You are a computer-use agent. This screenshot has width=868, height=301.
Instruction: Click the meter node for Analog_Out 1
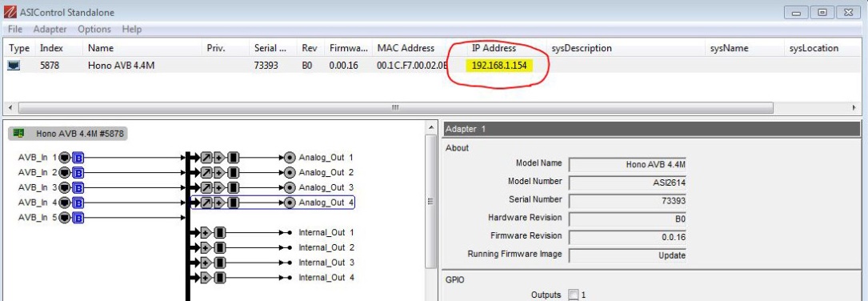[233, 158]
